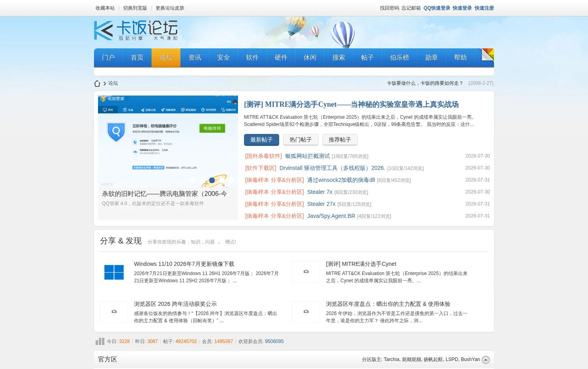Image resolution: width=588 pixels, height=369 pixels.
Task: Open the colorful corner icon in navbar
Action: tap(488, 54)
